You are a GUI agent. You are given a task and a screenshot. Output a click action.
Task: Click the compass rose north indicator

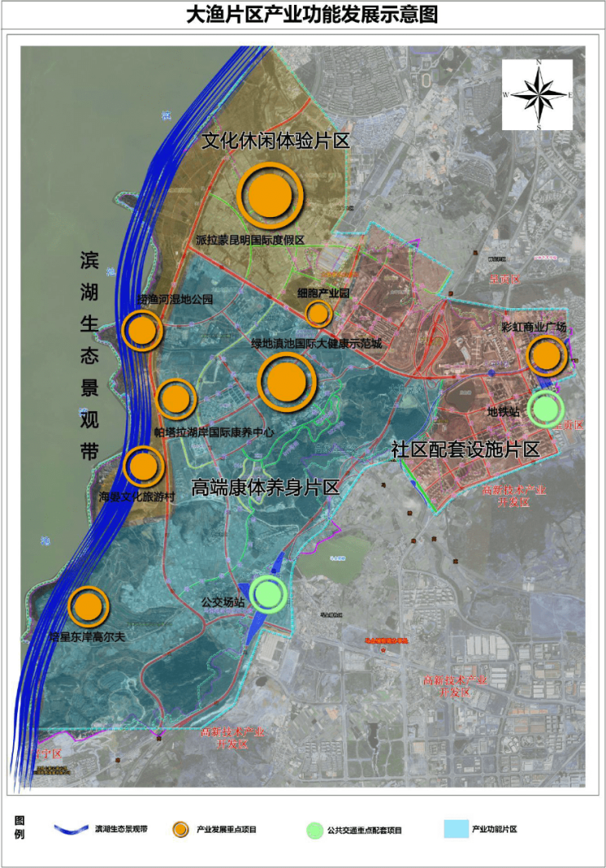pyautogui.click(x=538, y=64)
